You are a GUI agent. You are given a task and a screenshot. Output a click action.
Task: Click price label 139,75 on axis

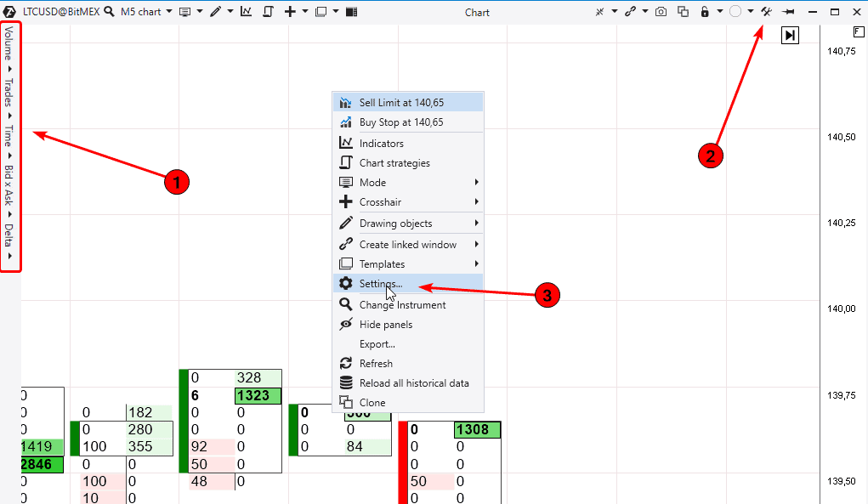[x=841, y=395]
